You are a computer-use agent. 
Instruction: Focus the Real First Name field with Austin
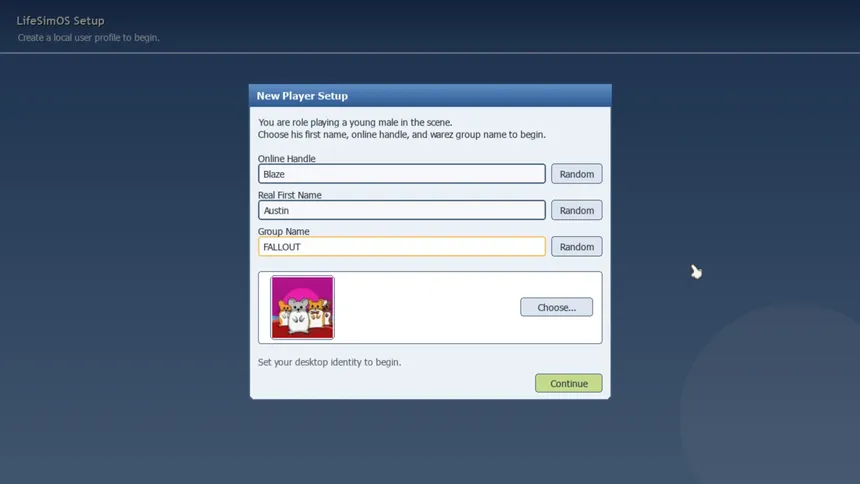401,210
